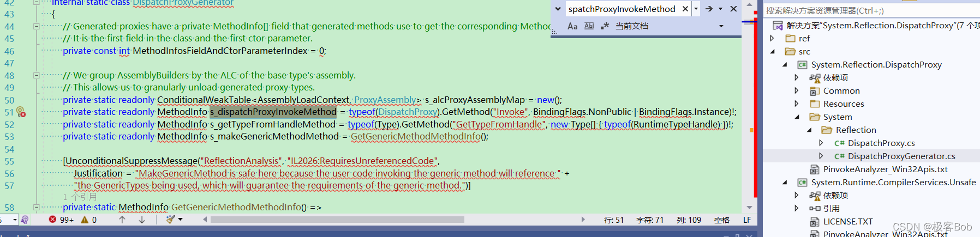Image resolution: width=980 pixels, height=237 pixels.
Task: Click the C# file icon of DispatchProxy.cs
Action: [839, 143]
